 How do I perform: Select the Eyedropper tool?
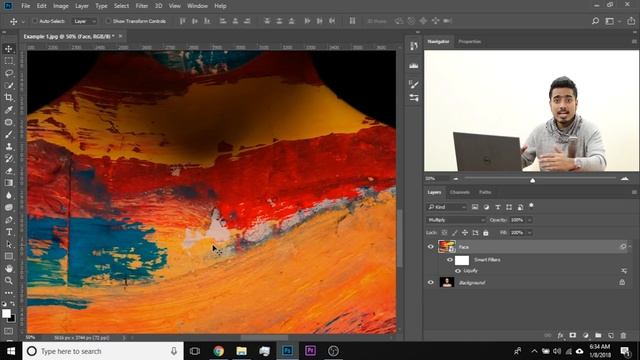click(9, 110)
